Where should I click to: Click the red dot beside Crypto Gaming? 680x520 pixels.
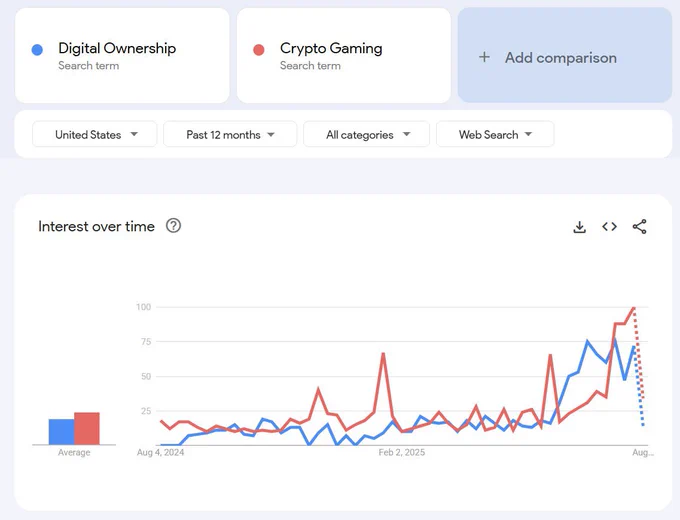[x=259, y=50]
